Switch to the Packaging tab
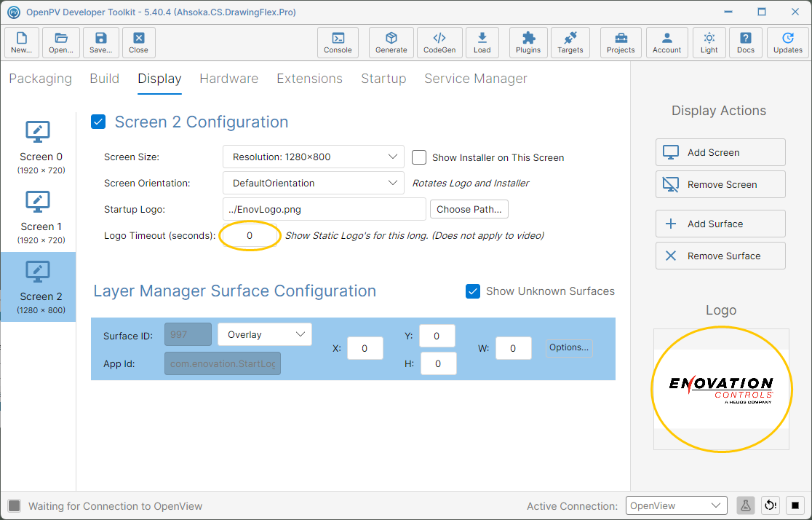This screenshot has width=812, height=520. 41,79
